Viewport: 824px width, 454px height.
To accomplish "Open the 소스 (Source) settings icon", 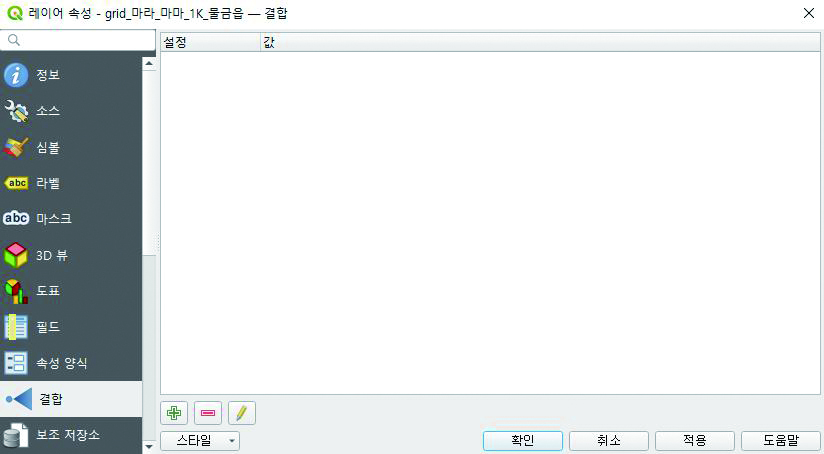I will point(17,111).
